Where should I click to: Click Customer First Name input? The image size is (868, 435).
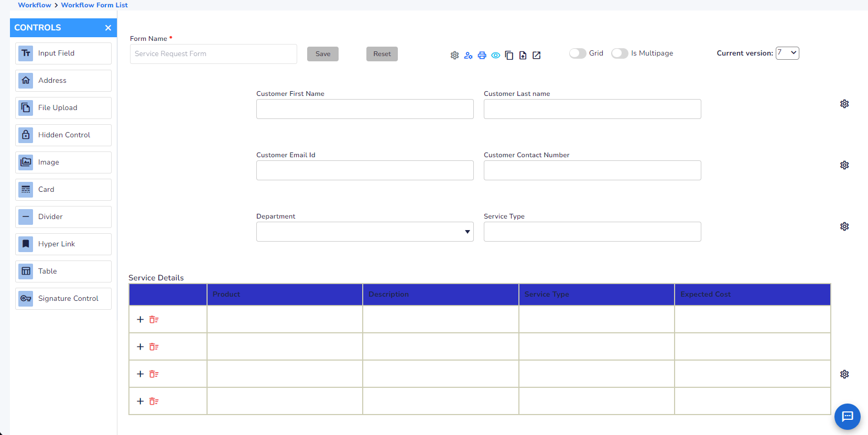tap(365, 109)
